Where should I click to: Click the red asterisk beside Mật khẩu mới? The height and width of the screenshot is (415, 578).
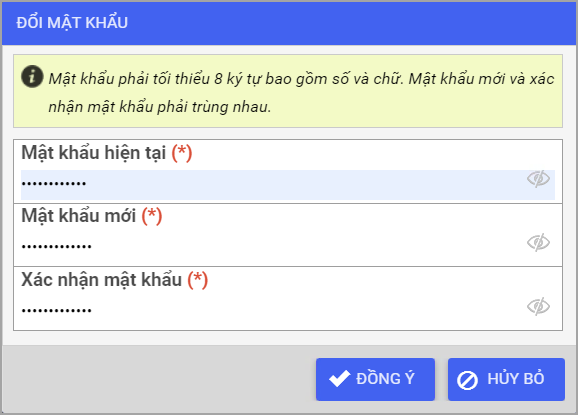click(x=152, y=216)
